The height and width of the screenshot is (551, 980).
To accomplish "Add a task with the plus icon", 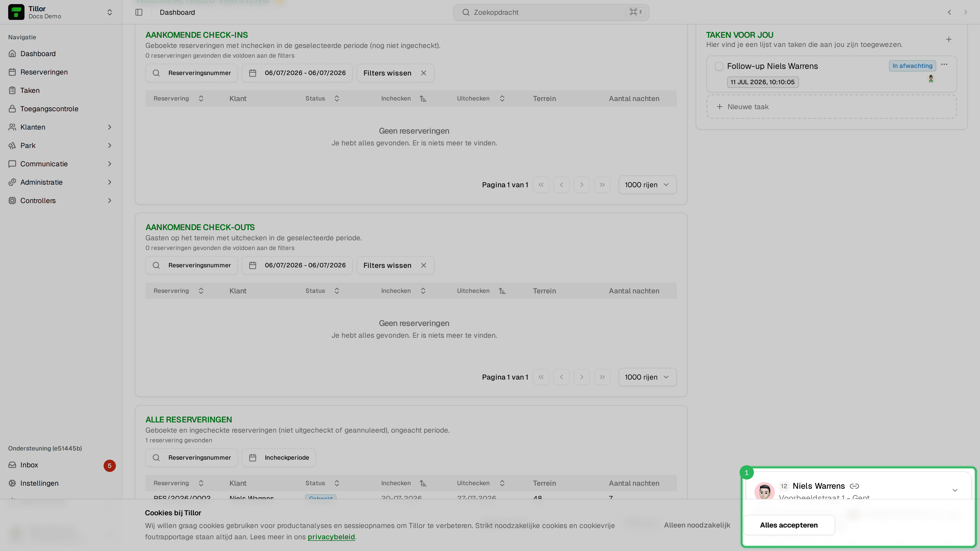I will 949,40.
